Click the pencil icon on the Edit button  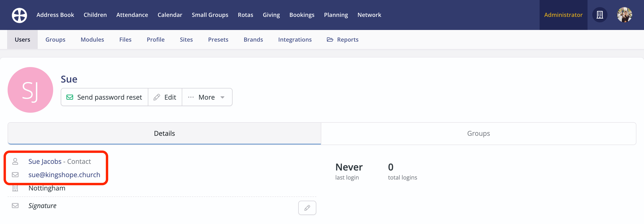click(x=157, y=97)
